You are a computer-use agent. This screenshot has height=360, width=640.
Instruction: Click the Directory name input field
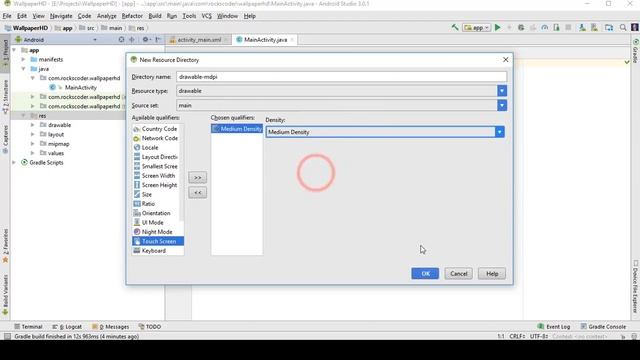coord(341,77)
